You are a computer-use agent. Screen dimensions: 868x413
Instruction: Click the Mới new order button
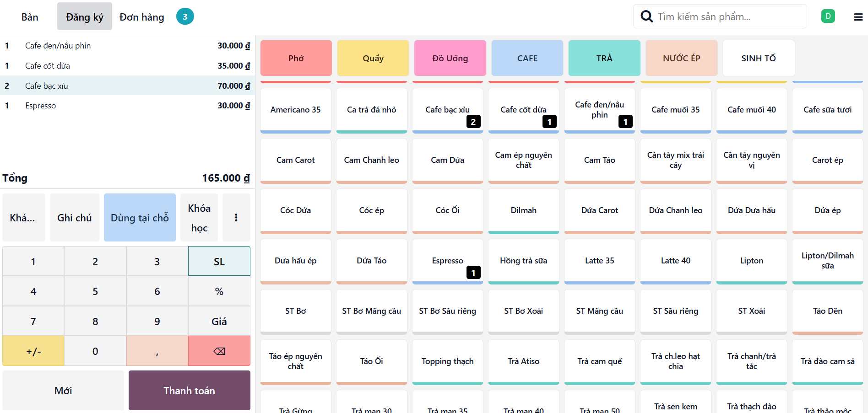coord(63,391)
